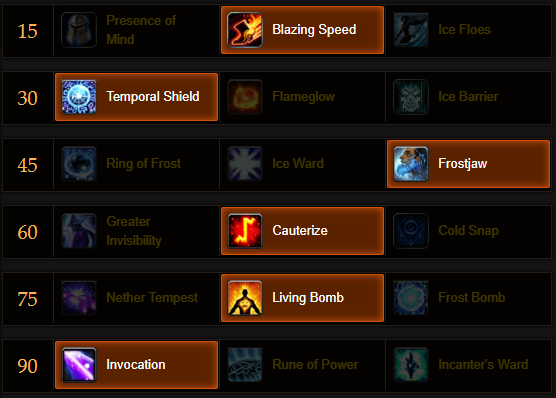Screen dimensions: 556x398
Task: Choose the Frost Bomb talent
Action: (x=468, y=298)
